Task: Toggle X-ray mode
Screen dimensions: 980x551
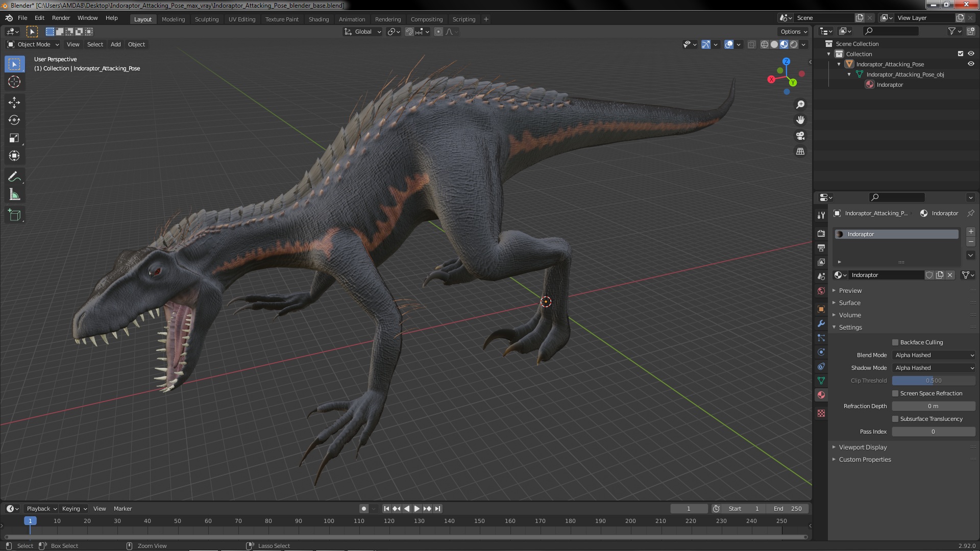Action: click(x=751, y=44)
